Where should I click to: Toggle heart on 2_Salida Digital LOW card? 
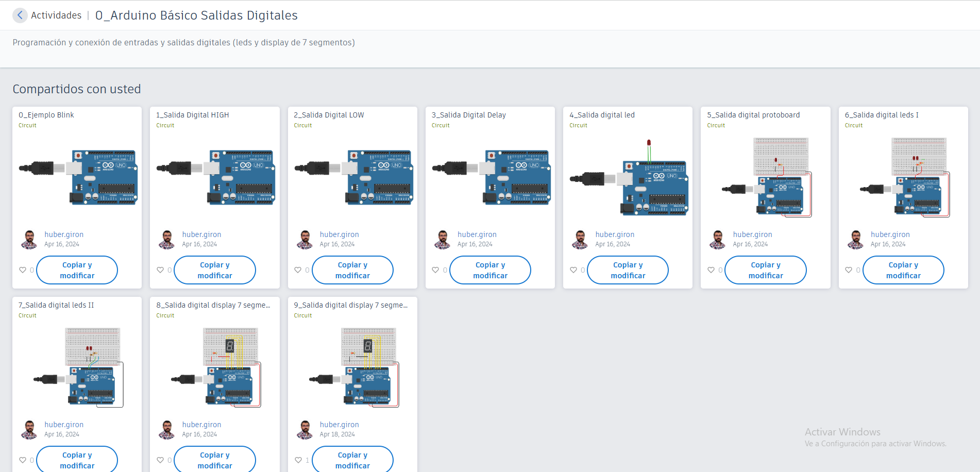pos(298,270)
